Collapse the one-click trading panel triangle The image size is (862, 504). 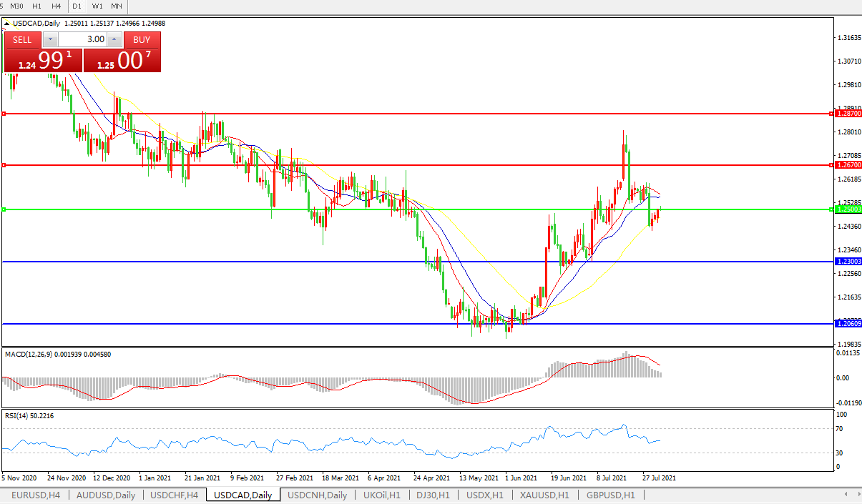[x=7, y=23]
